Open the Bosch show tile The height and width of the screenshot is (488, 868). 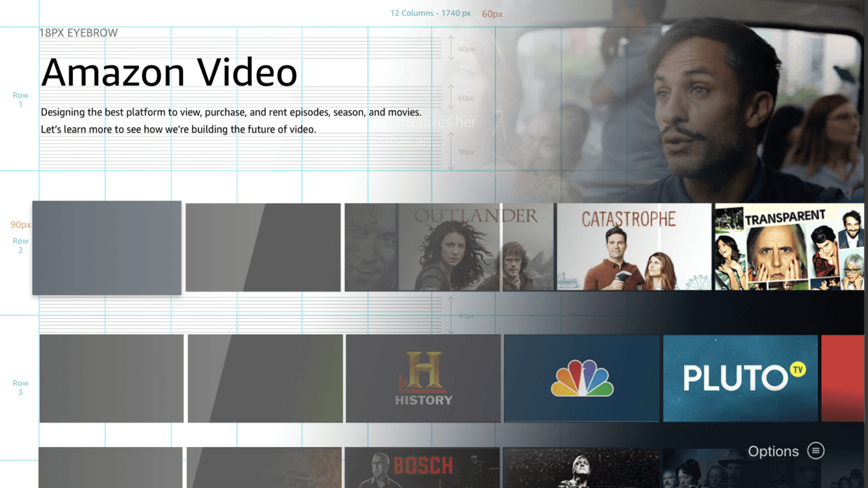point(422,468)
